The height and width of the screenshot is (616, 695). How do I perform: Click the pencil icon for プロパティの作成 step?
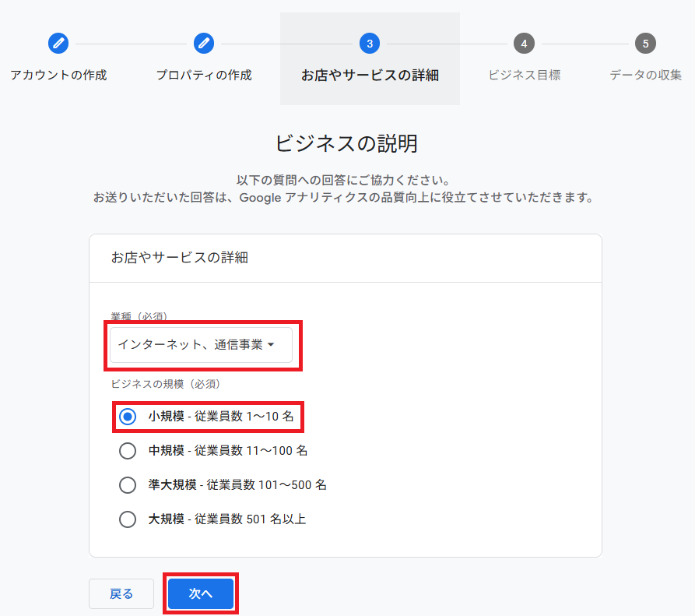click(204, 44)
